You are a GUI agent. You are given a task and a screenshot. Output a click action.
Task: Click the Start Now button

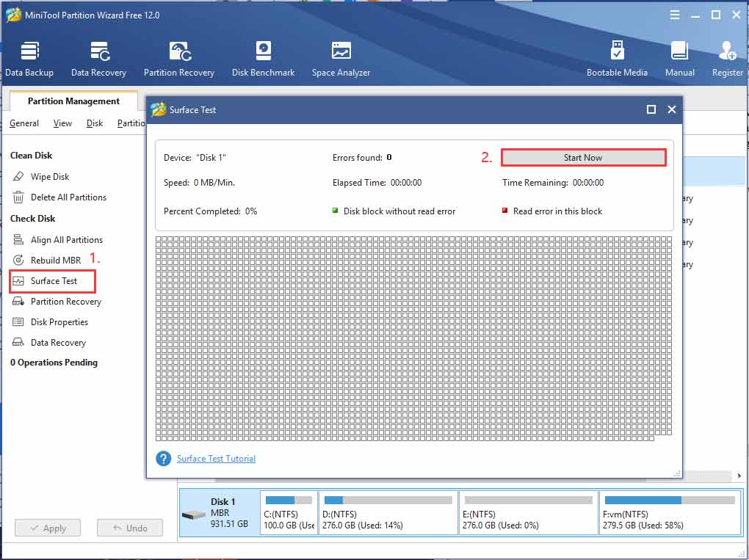tap(583, 158)
